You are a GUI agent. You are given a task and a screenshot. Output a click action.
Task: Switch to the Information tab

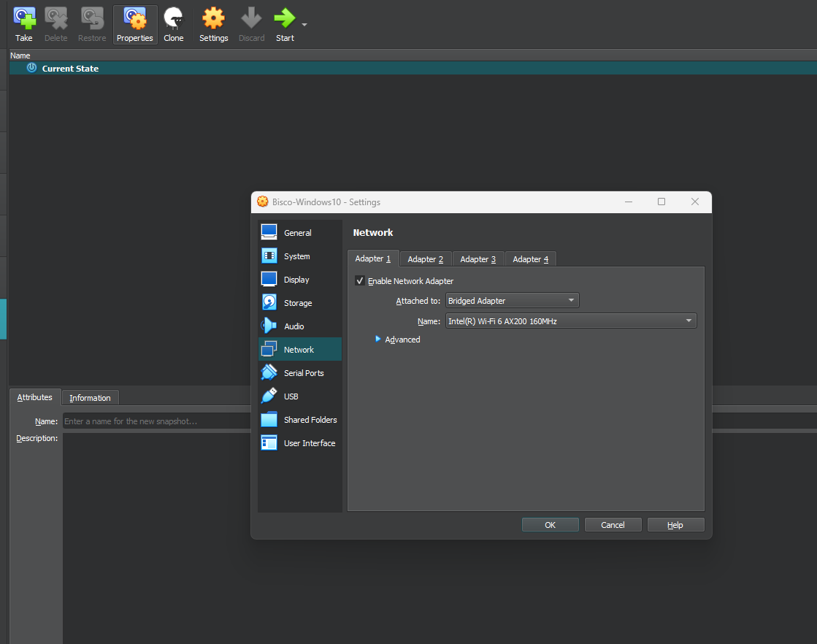pos(90,398)
